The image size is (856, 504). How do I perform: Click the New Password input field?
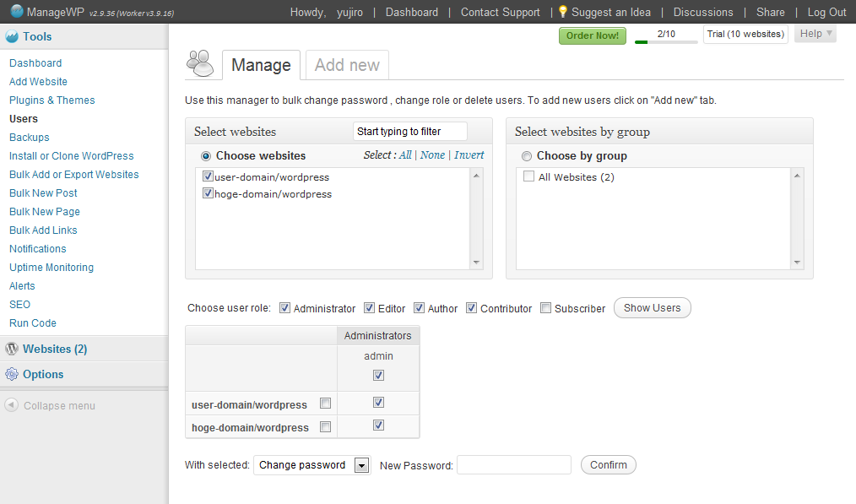click(514, 465)
